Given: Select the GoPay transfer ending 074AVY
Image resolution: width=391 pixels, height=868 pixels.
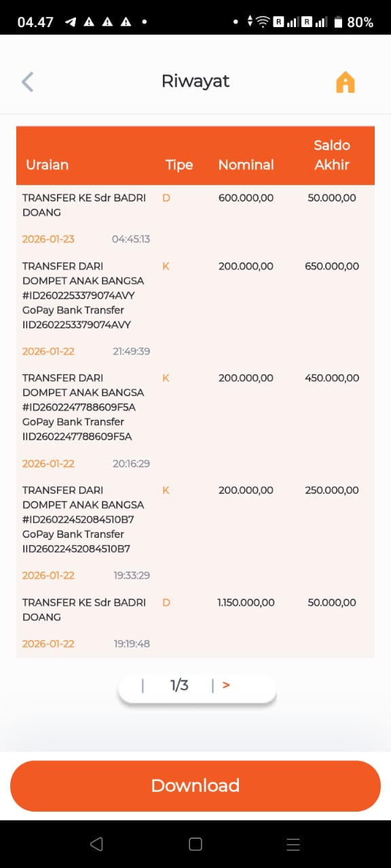Looking at the screenshot, I should [195, 309].
